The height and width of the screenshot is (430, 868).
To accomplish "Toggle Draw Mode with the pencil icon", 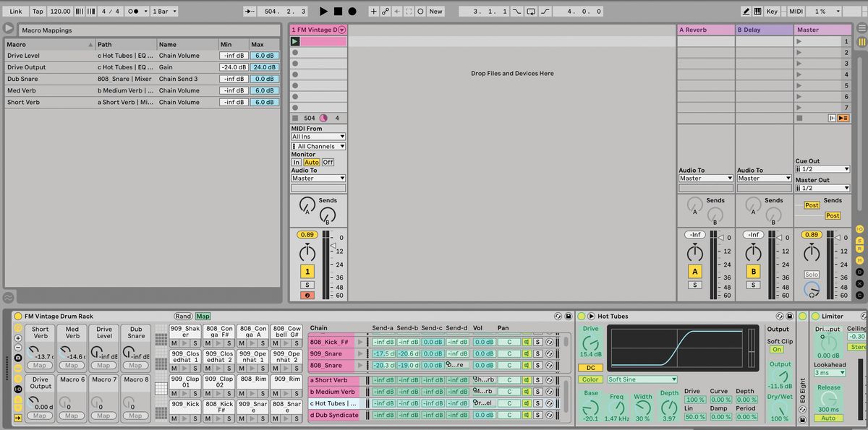I will 746,11.
